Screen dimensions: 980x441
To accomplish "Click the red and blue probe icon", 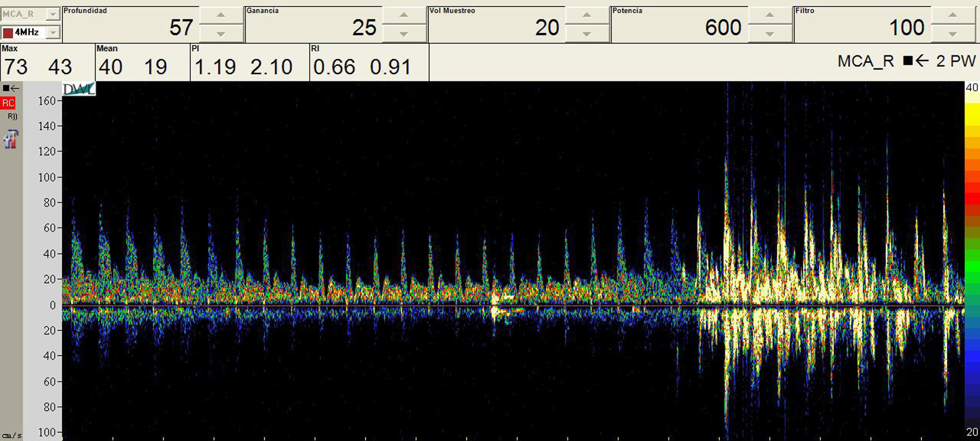I will click(11, 139).
